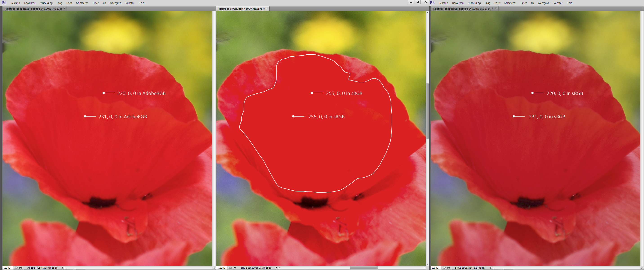
Task: Click the Photoshop logo in the right window
Action: click(432, 3)
